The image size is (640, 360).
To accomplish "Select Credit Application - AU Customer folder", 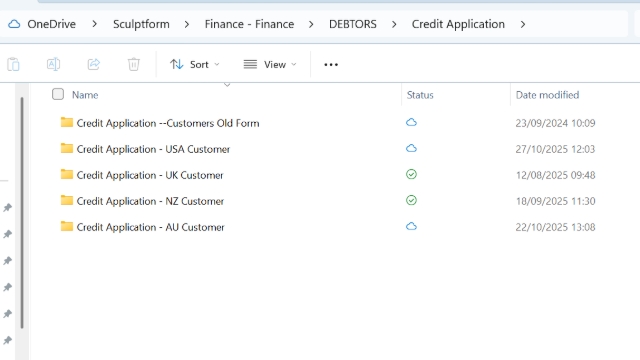I will pos(151,227).
